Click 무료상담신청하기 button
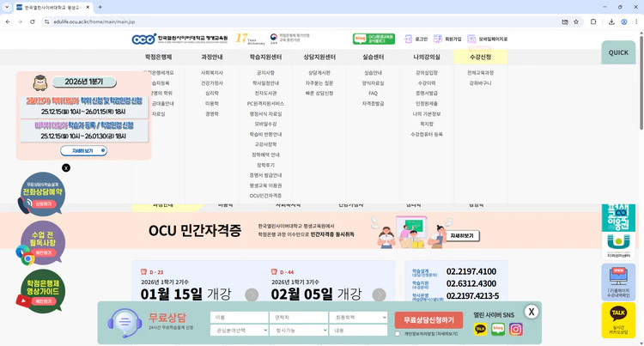This screenshot has width=644, height=346. point(428,319)
